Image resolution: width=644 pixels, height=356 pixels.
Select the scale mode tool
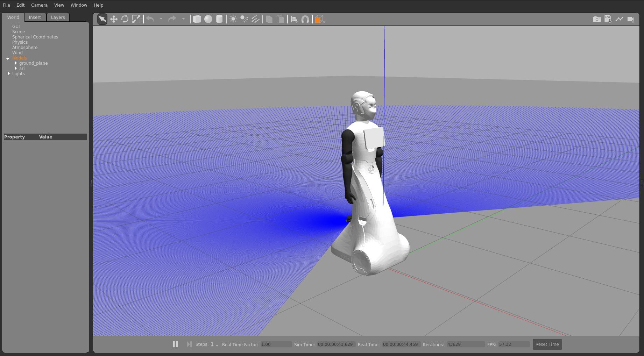point(136,19)
